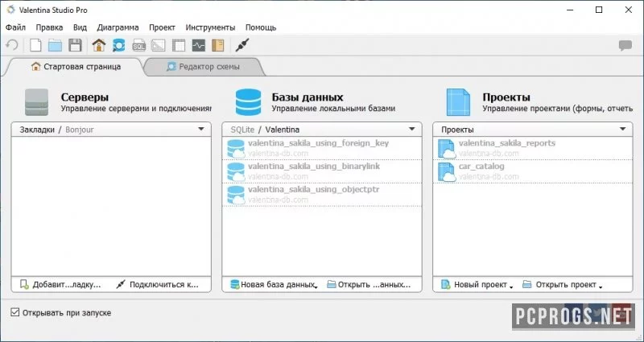
Task: Click the plug connect icon in the toolbar
Action: [242, 45]
